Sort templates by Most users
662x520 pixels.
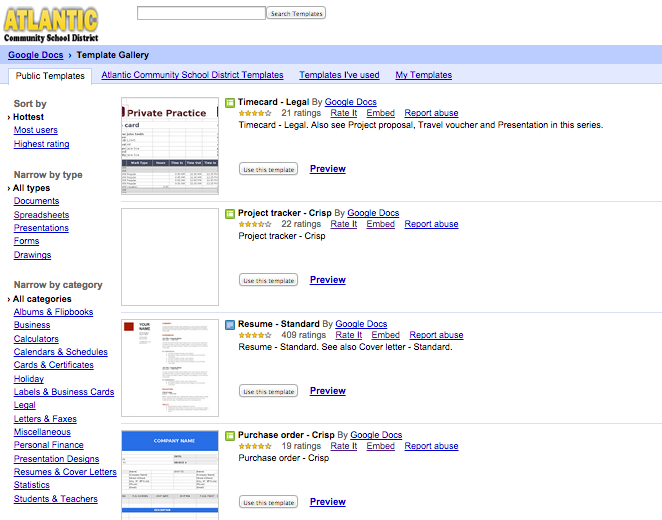(35, 130)
